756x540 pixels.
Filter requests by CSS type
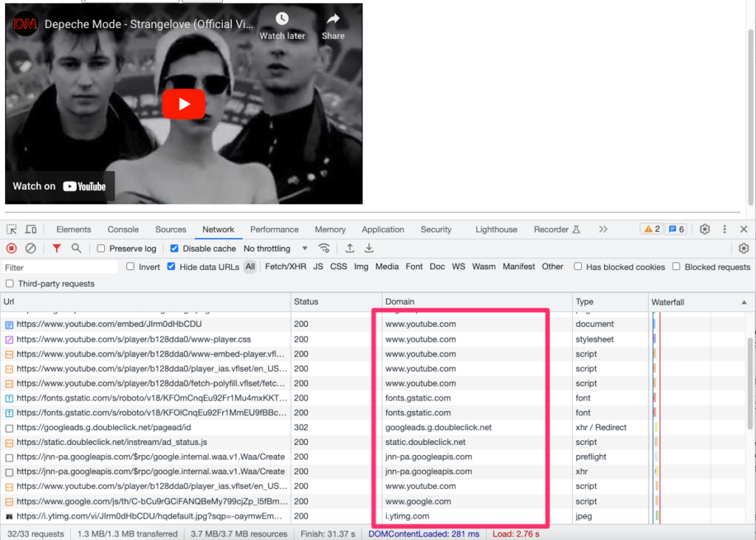[338, 267]
